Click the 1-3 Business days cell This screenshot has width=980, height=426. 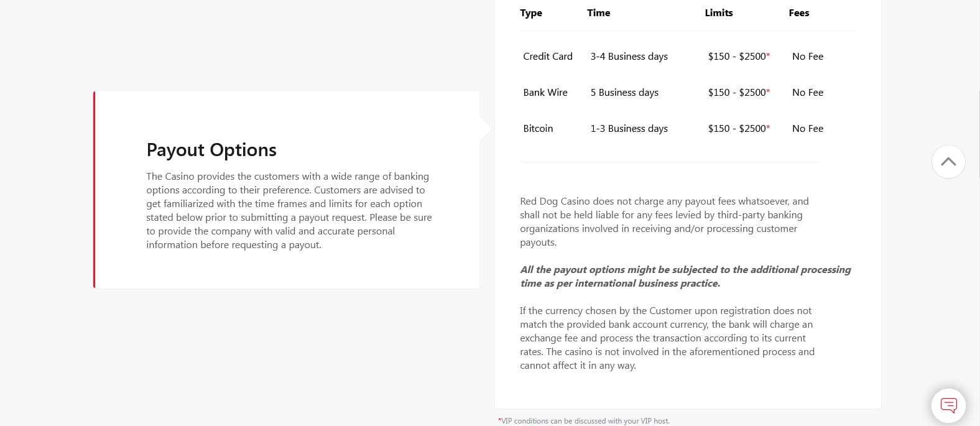click(629, 129)
